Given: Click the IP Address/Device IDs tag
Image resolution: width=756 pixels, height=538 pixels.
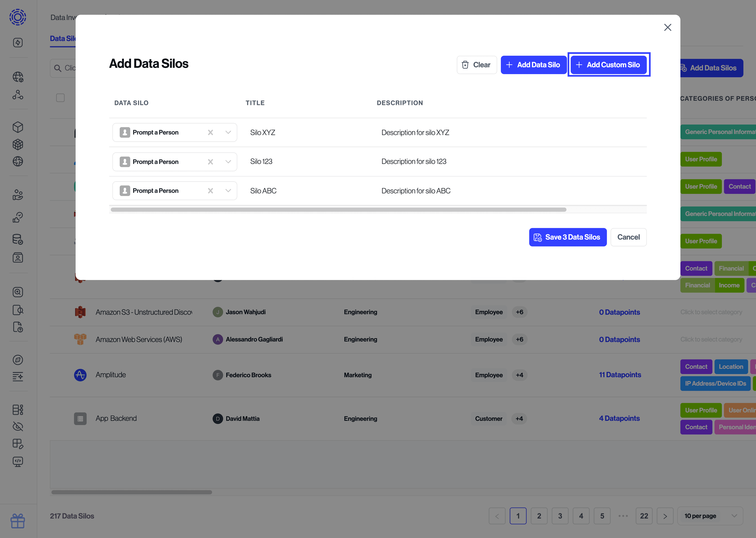Looking at the screenshot, I should 715,384.
